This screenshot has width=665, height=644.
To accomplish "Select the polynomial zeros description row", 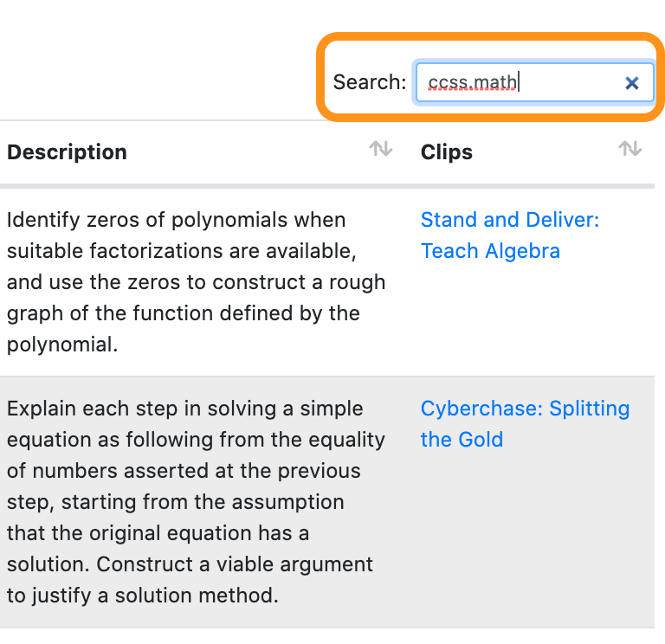I will point(196,282).
